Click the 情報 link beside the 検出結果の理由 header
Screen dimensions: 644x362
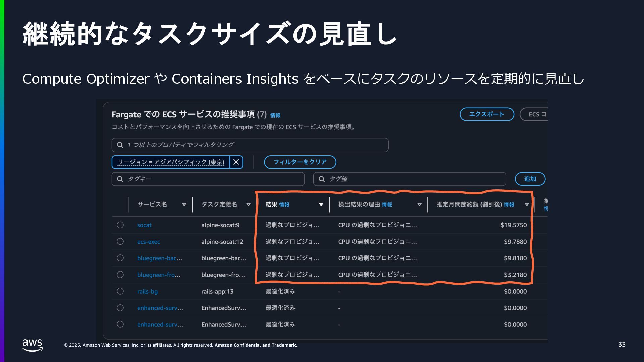pos(387,205)
